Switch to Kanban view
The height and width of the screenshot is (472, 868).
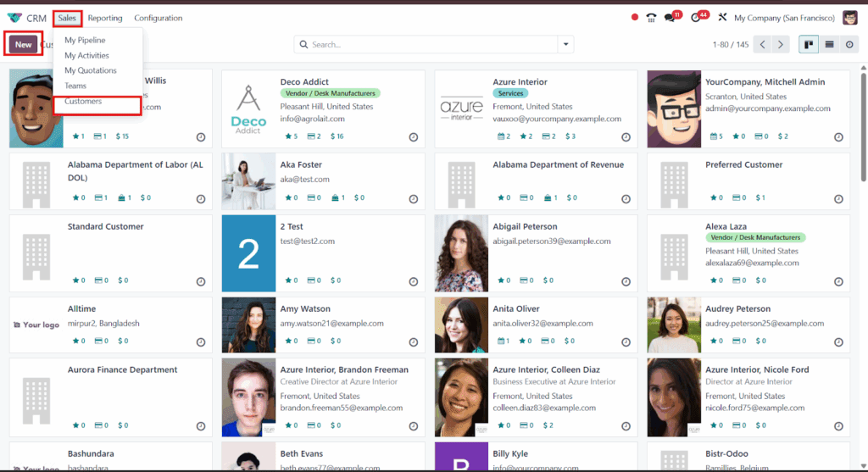pos(808,44)
